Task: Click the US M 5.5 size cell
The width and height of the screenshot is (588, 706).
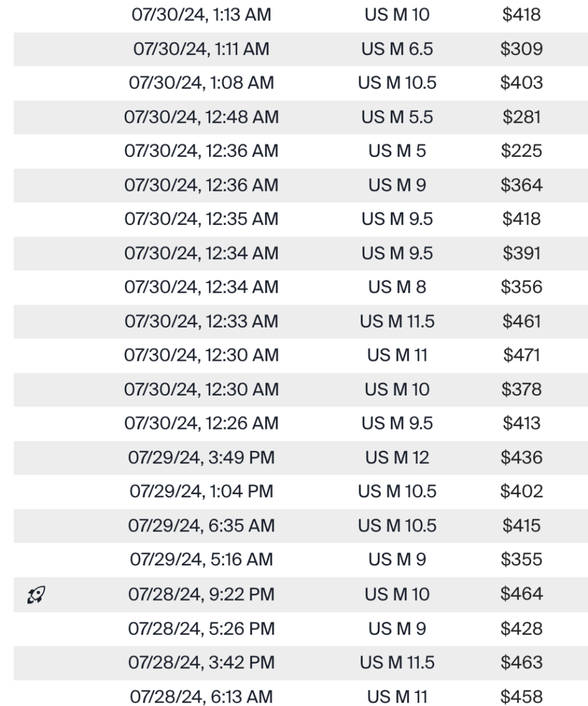Action: point(397,117)
